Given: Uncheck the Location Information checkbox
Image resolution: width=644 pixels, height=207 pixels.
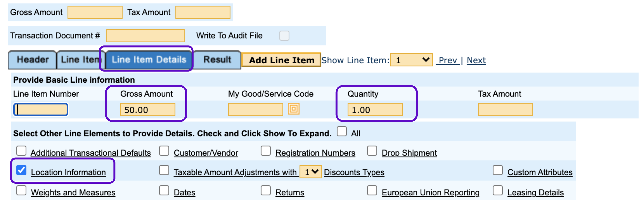Looking at the screenshot, I should tap(22, 170).
